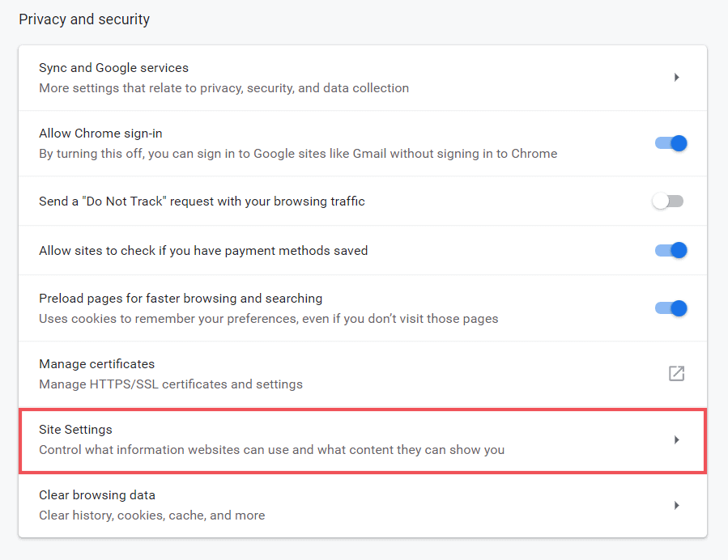Enable the Do Not Track request toggle
728x560 pixels.
click(x=669, y=202)
